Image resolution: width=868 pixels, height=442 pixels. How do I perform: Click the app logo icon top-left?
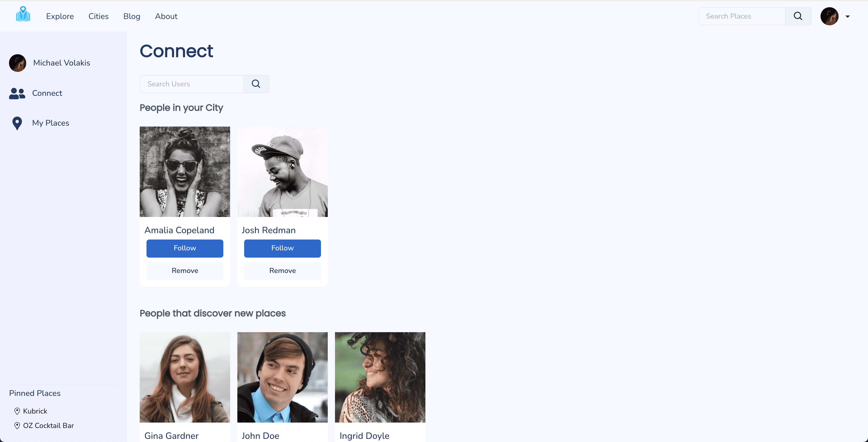tap(23, 16)
